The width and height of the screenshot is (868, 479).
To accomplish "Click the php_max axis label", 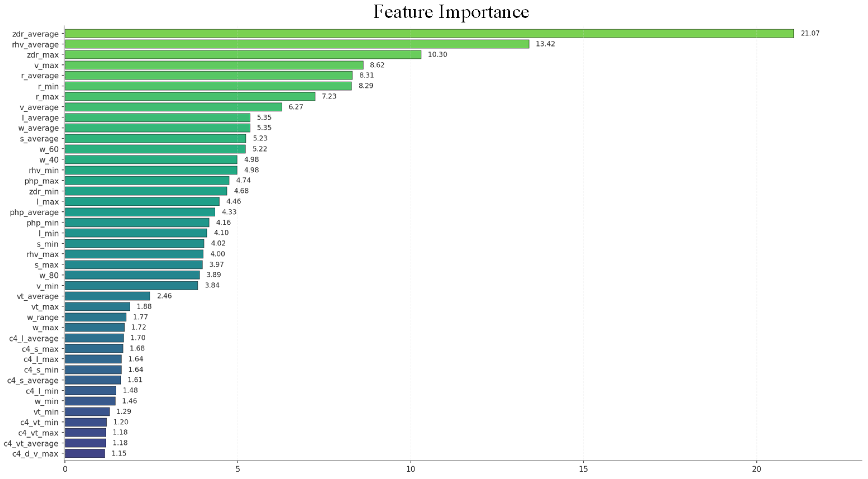I will pyautogui.click(x=41, y=181).
